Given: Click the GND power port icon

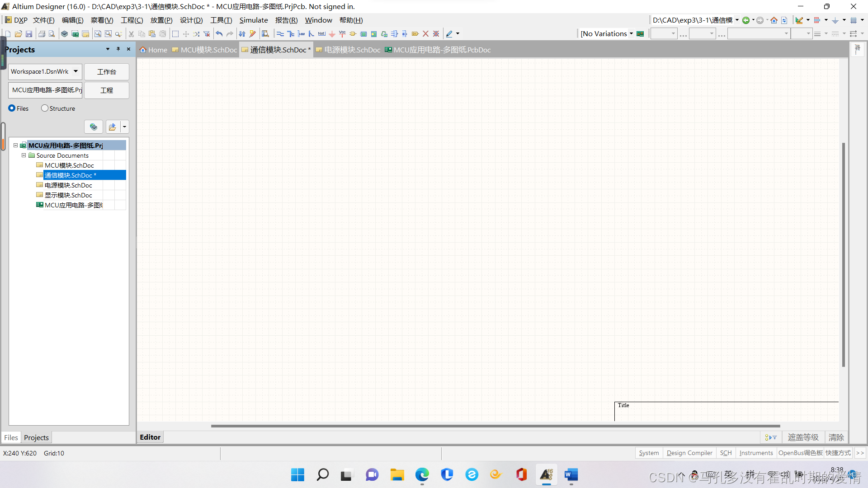Looking at the screenshot, I should pyautogui.click(x=332, y=34).
